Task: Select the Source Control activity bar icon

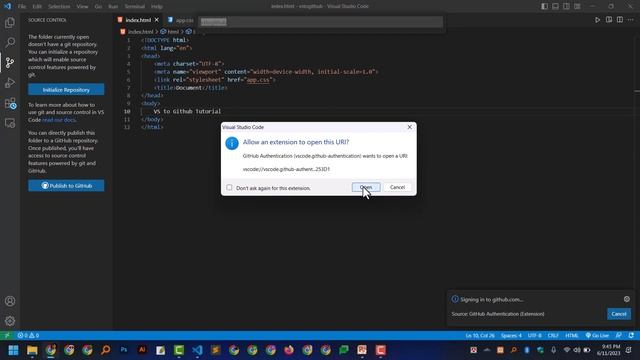Action: (10, 62)
